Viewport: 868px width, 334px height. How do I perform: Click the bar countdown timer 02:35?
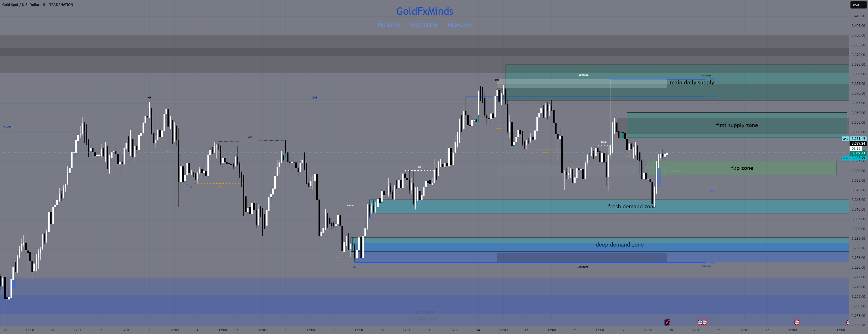pyautogui.click(x=856, y=149)
